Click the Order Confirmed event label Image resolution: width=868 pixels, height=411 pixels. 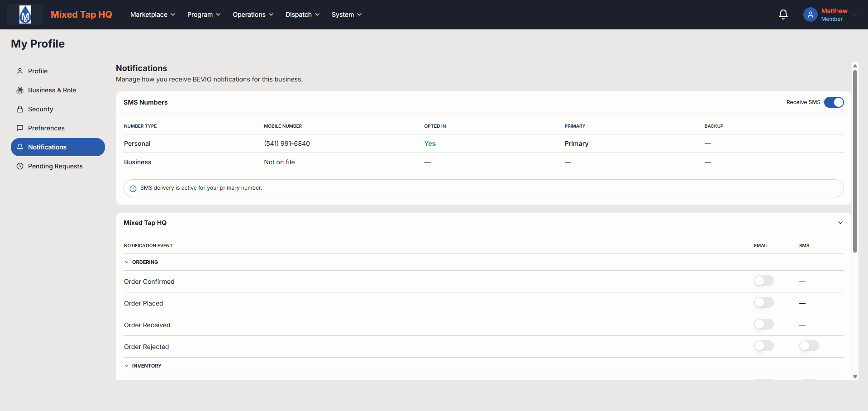click(x=149, y=282)
